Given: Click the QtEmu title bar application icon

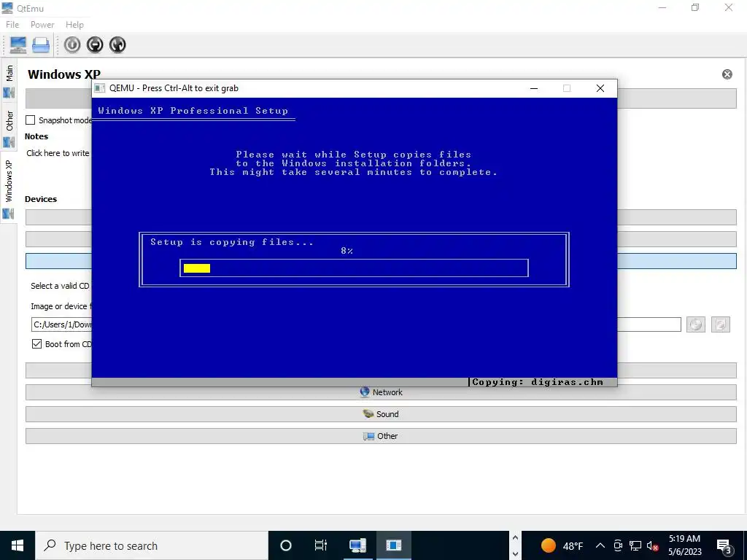Looking at the screenshot, I should 7,8.
